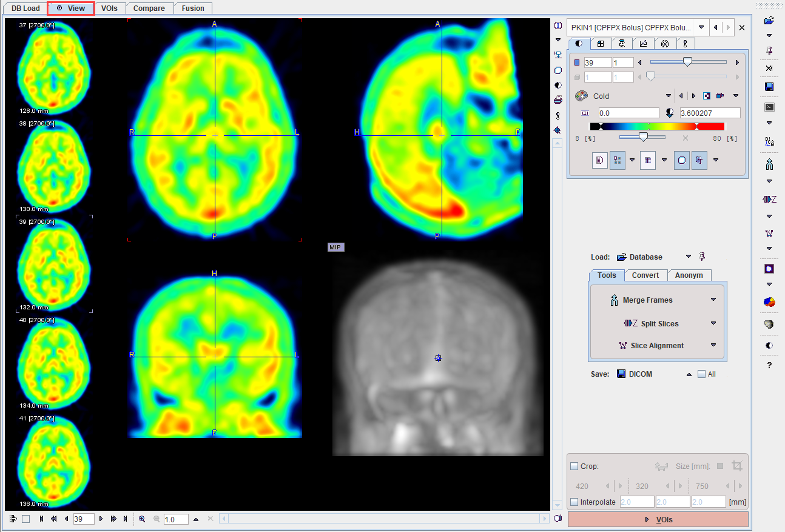Open the Anonym tab
Viewport: 785px width, 532px height.
click(689, 275)
